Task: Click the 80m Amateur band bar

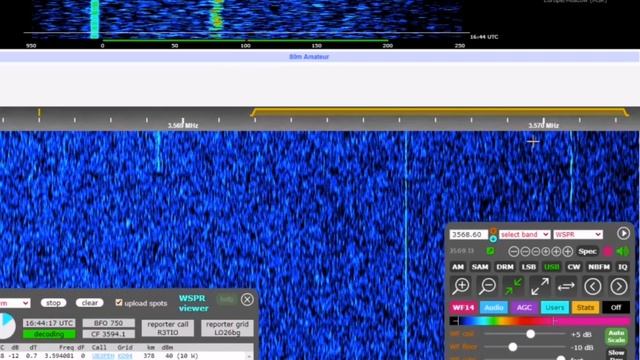Action: tap(320, 57)
